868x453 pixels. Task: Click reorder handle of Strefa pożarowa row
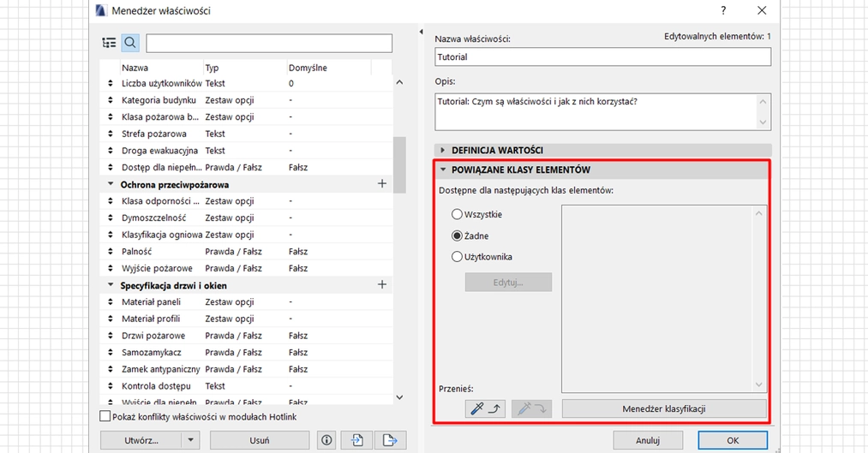point(110,134)
